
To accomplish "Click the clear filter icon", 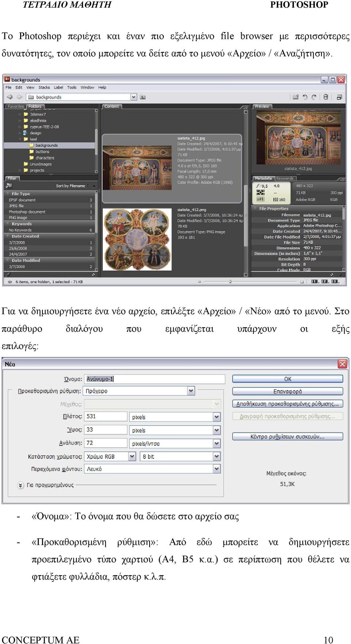I will pyautogui.click(x=93, y=274).
